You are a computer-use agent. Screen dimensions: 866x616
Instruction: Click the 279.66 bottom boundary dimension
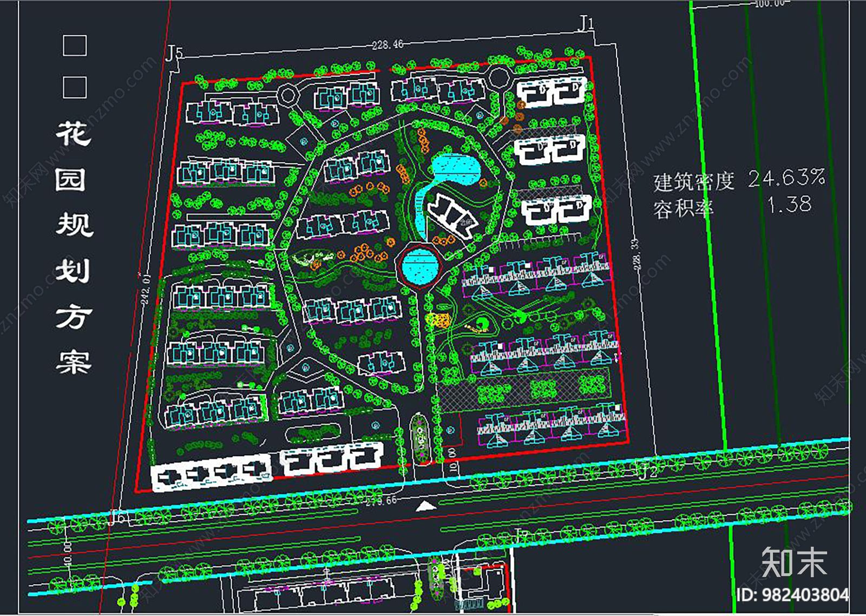[381, 501]
